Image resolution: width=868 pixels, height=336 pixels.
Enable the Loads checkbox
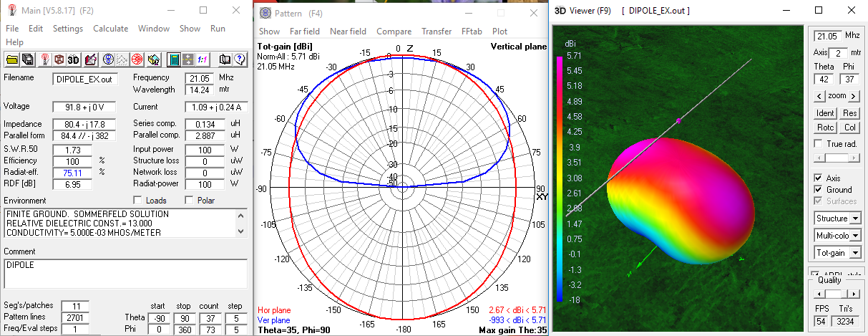[x=138, y=201]
